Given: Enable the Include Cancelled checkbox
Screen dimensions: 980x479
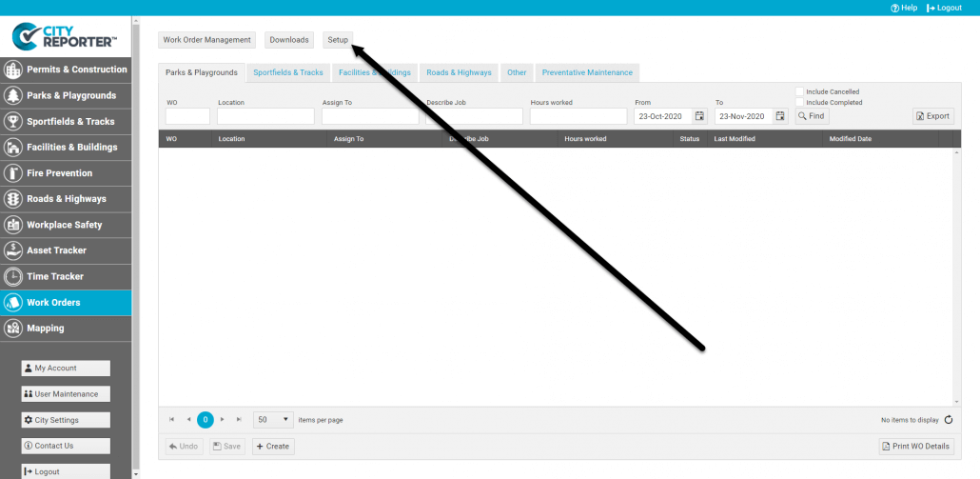Looking at the screenshot, I should 800,92.
